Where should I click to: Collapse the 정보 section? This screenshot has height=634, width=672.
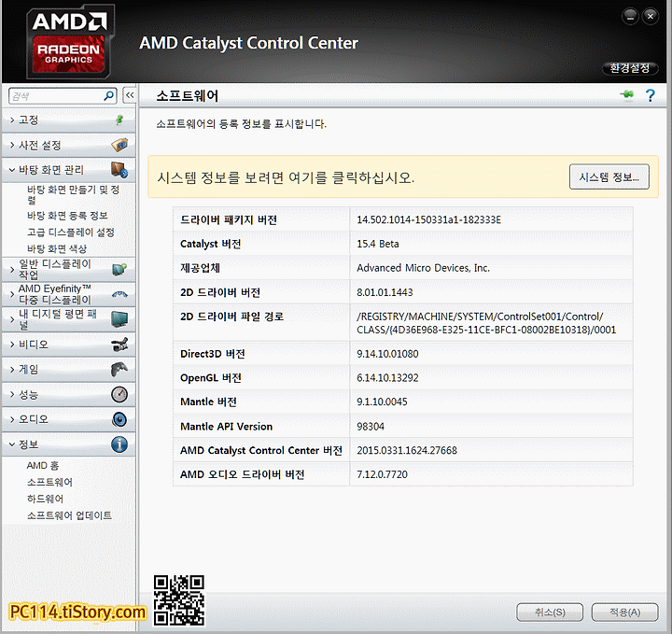[x=68, y=444]
